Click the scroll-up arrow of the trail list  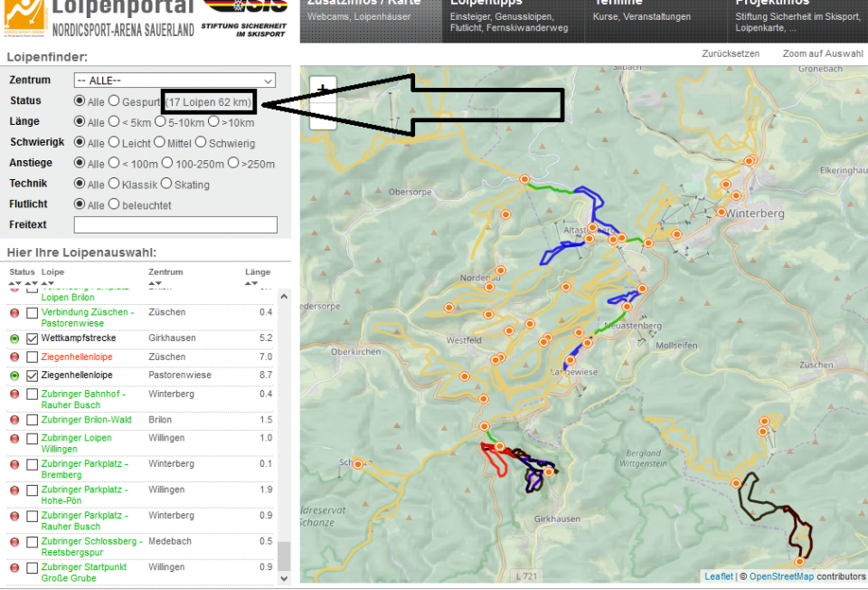pyautogui.click(x=284, y=296)
